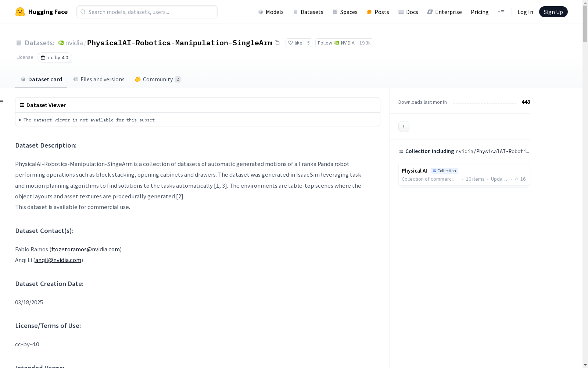Click the table-of-contents icon at left edge
The height and width of the screenshot is (368, 588).
pyautogui.click(x=1, y=102)
